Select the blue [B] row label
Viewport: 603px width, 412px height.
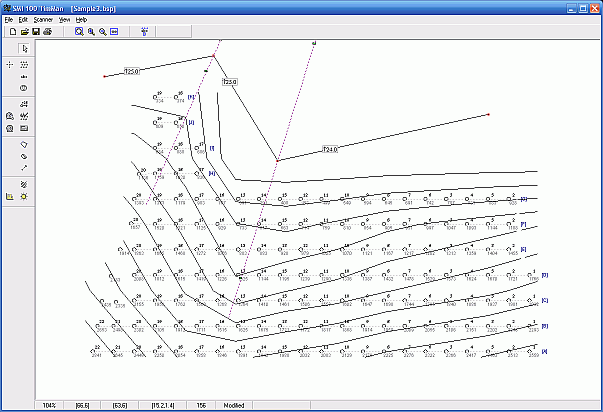tap(545, 326)
